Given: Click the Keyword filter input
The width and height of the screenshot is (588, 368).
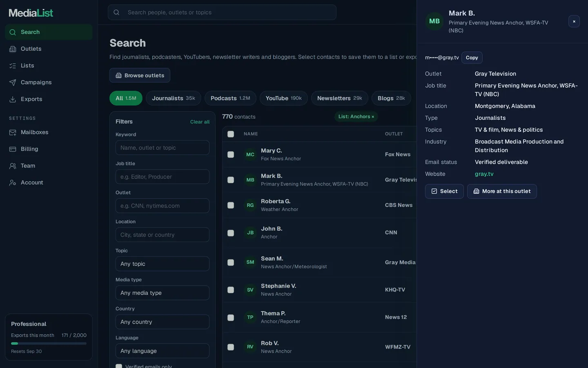Looking at the screenshot, I should click(163, 148).
